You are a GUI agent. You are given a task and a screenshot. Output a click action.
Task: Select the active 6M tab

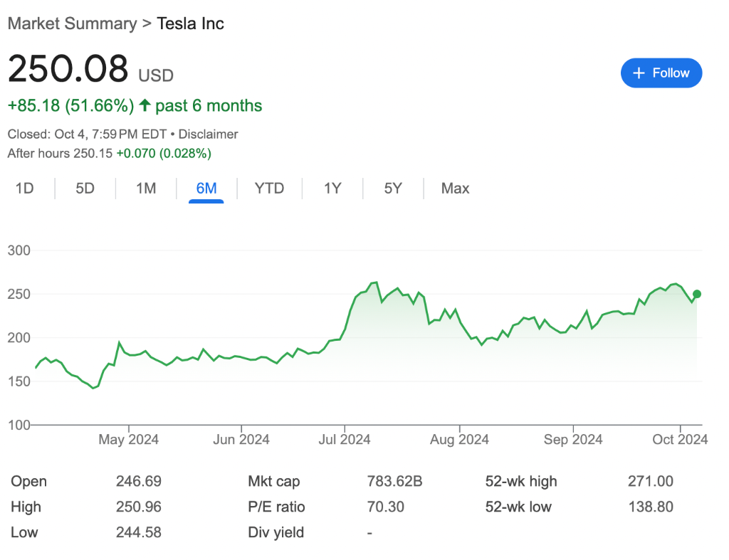click(206, 189)
